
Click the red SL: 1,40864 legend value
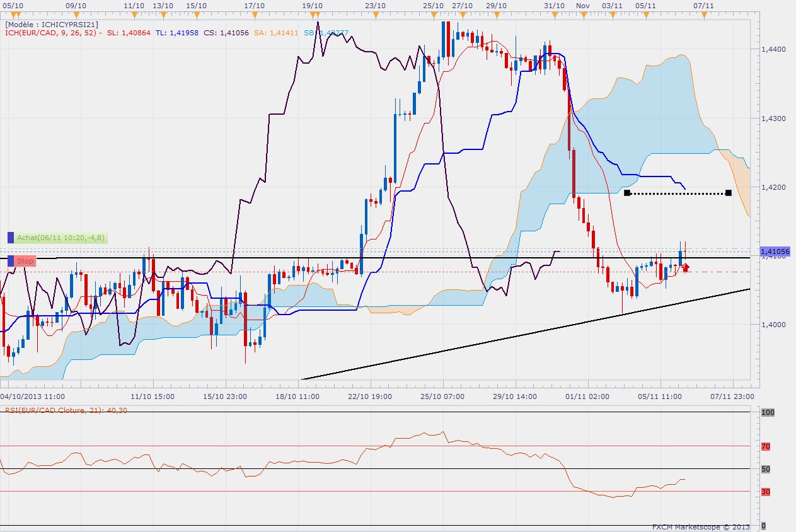(129, 33)
